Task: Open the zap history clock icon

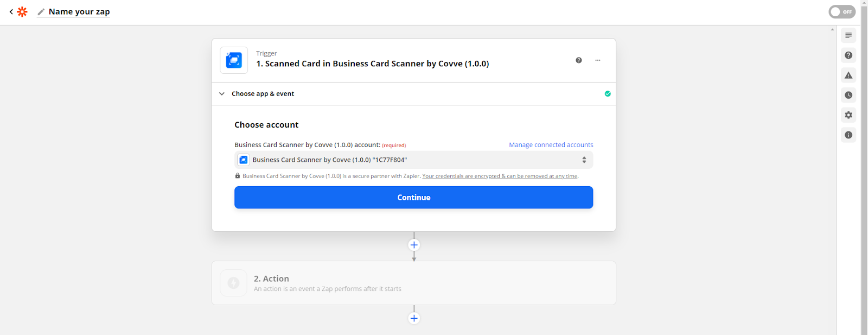Action: click(x=848, y=95)
